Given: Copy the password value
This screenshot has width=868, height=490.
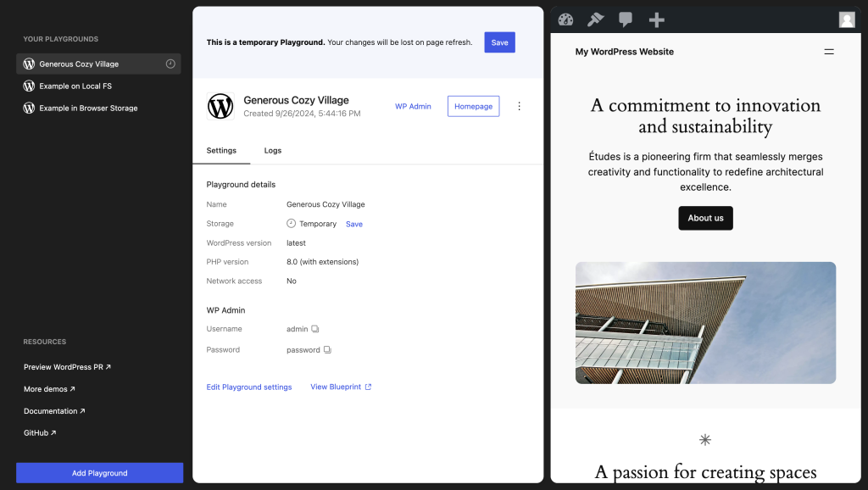Looking at the screenshot, I should click(x=327, y=350).
